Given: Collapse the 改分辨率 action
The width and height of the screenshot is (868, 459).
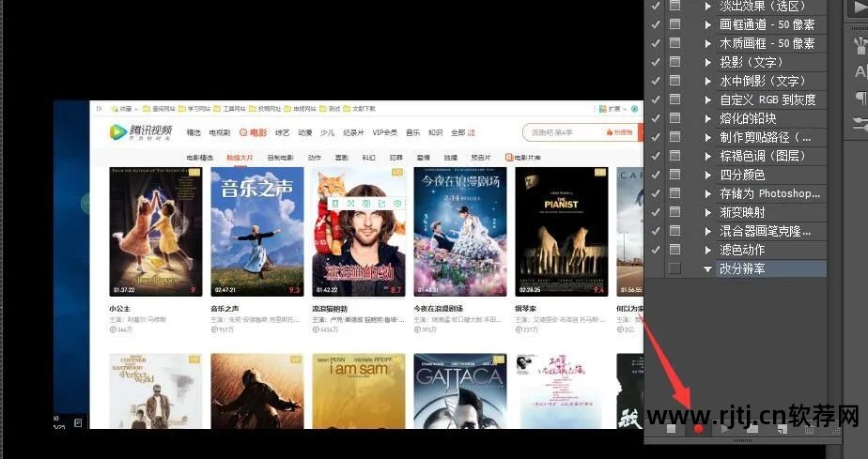Looking at the screenshot, I should pyautogui.click(x=707, y=268).
